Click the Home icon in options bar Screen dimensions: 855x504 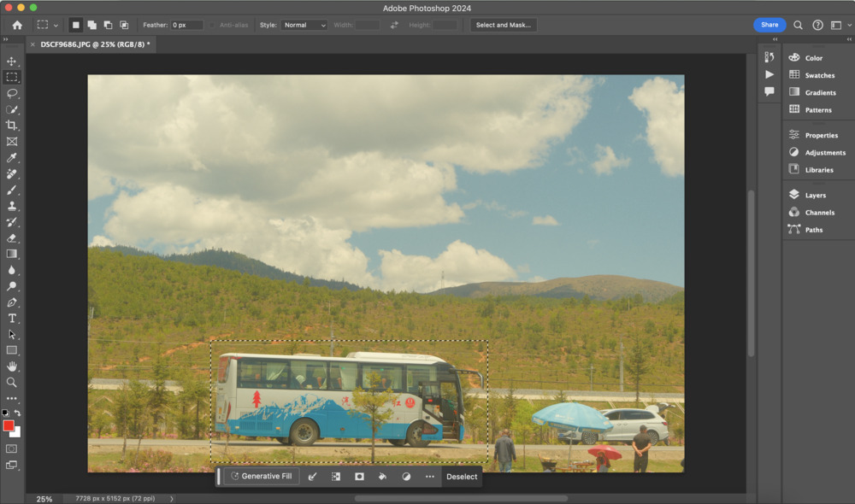click(17, 25)
